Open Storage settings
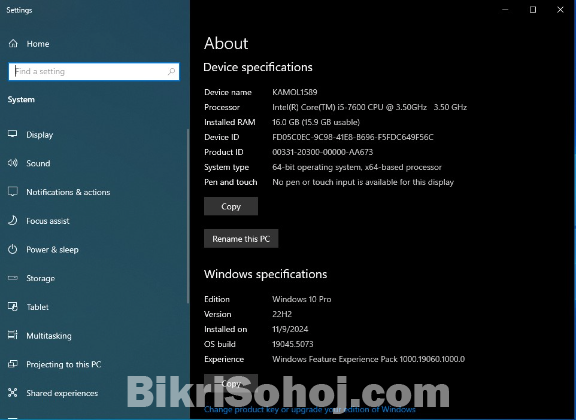 coord(40,278)
